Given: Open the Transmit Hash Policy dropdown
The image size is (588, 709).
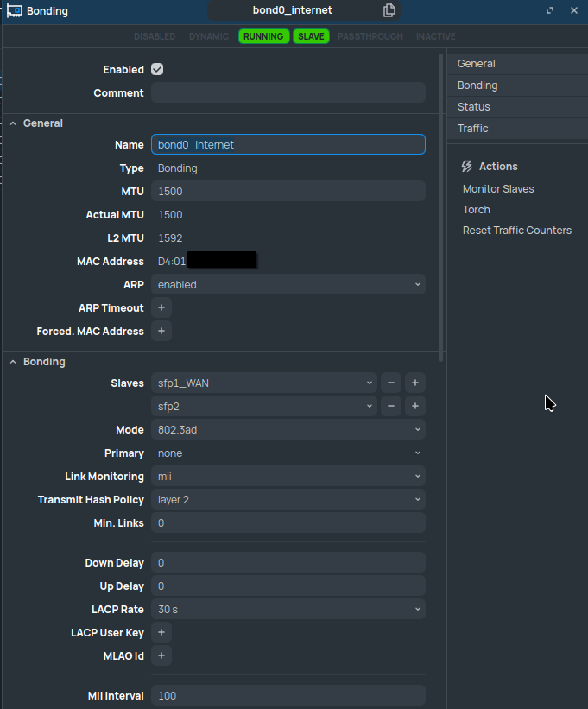Looking at the screenshot, I should click(288, 499).
